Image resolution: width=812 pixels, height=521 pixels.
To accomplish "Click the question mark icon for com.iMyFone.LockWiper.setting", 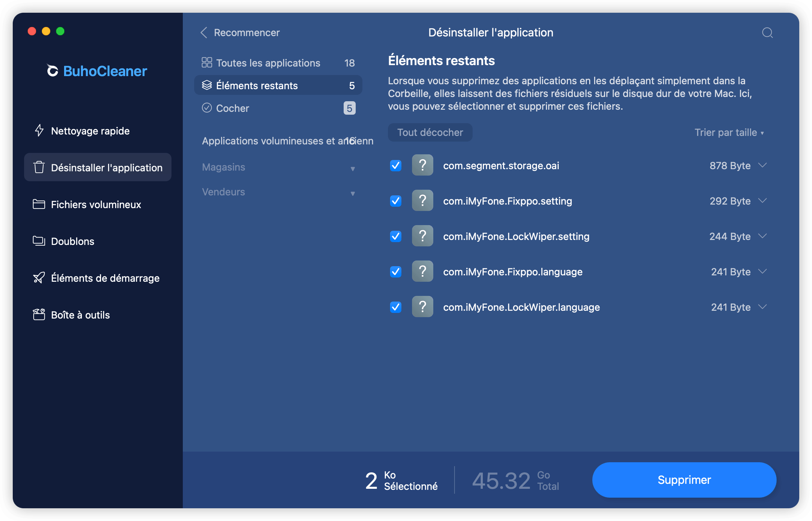I will tap(423, 236).
